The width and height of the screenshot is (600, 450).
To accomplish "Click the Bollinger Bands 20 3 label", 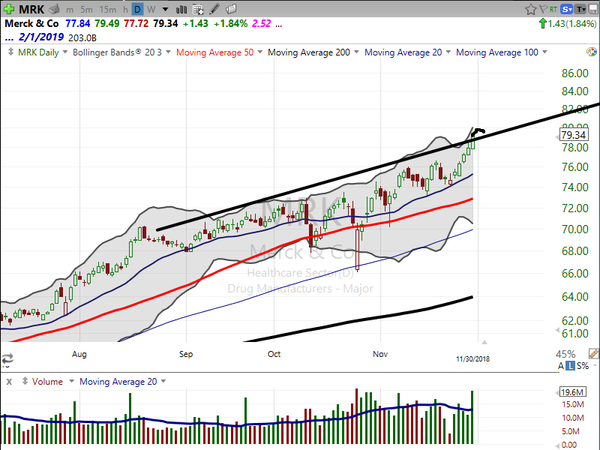I will (117, 52).
